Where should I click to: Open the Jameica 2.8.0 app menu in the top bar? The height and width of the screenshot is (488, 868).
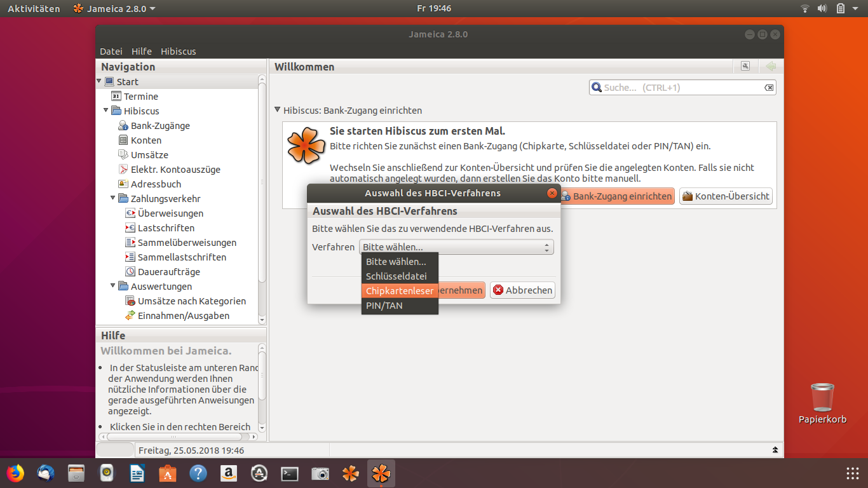pyautogui.click(x=114, y=8)
